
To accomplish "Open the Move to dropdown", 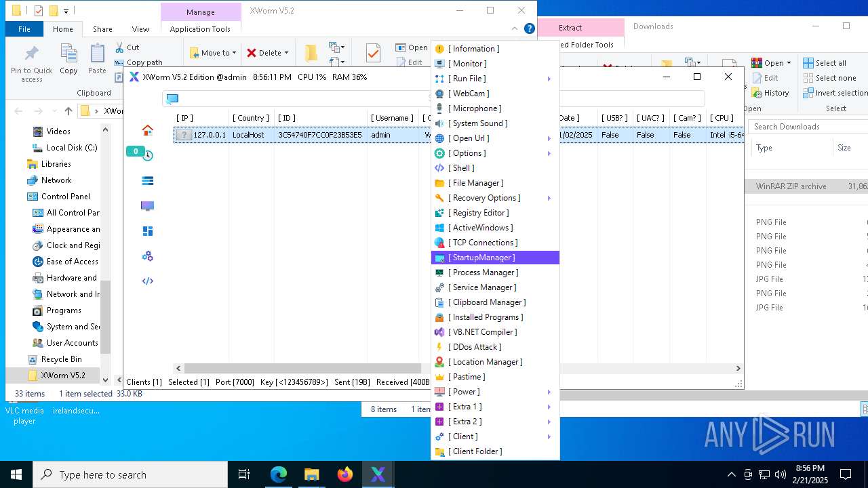I will click(x=212, y=53).
